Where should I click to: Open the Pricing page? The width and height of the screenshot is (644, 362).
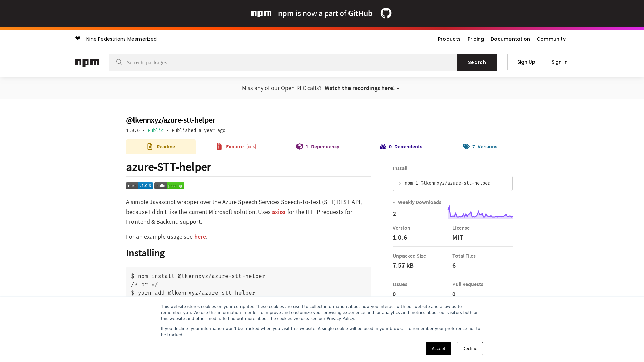point(476,39)
